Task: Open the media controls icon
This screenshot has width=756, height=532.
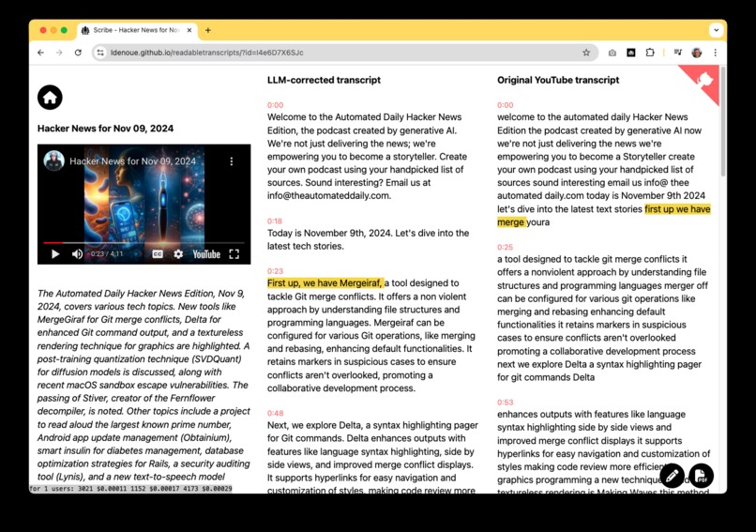Action: (x=678, y=53)
